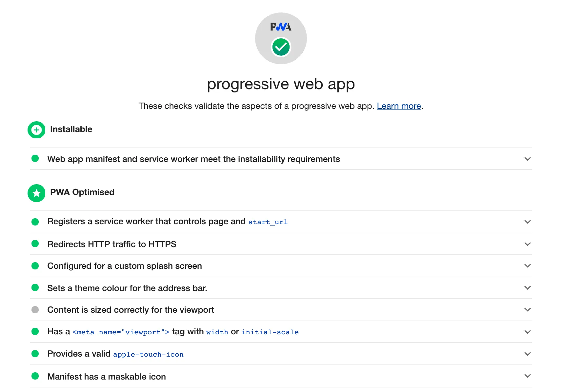Click the PWA Optimised star icon
The image size is (564, 392).
(36, 193)
